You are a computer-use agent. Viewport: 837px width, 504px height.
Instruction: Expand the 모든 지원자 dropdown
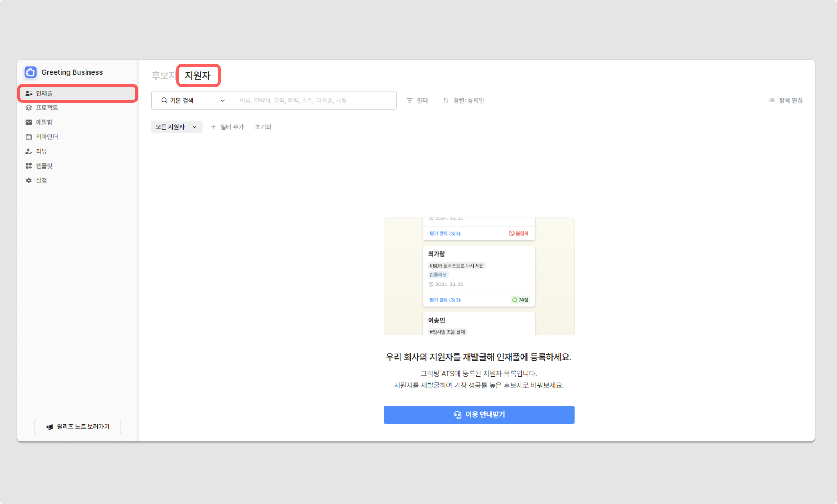176,127
